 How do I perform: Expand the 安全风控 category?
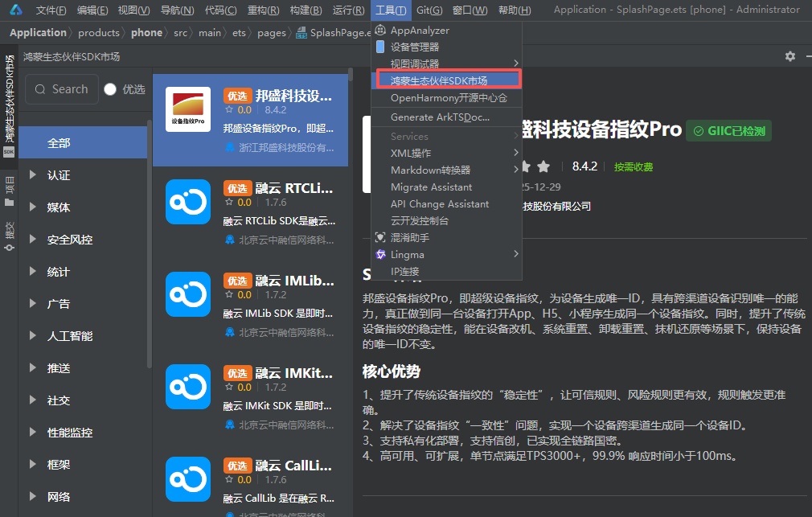(x=33, y=240)
